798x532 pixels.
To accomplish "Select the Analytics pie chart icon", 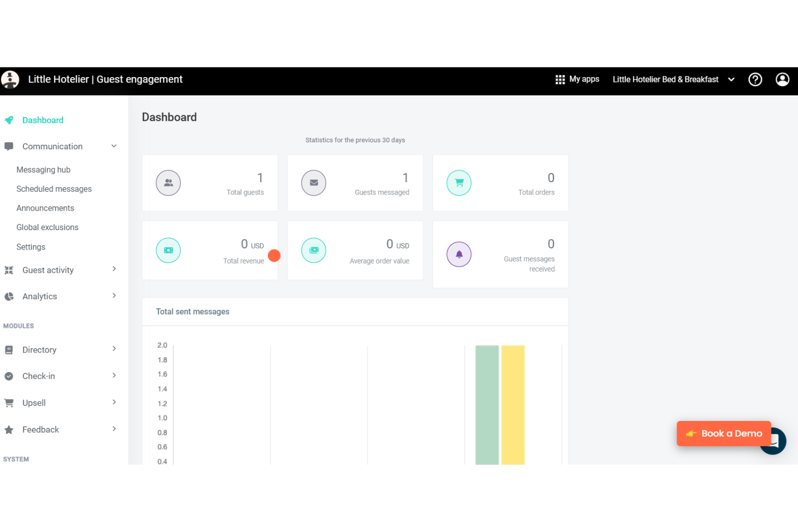I will pos(9,296).
